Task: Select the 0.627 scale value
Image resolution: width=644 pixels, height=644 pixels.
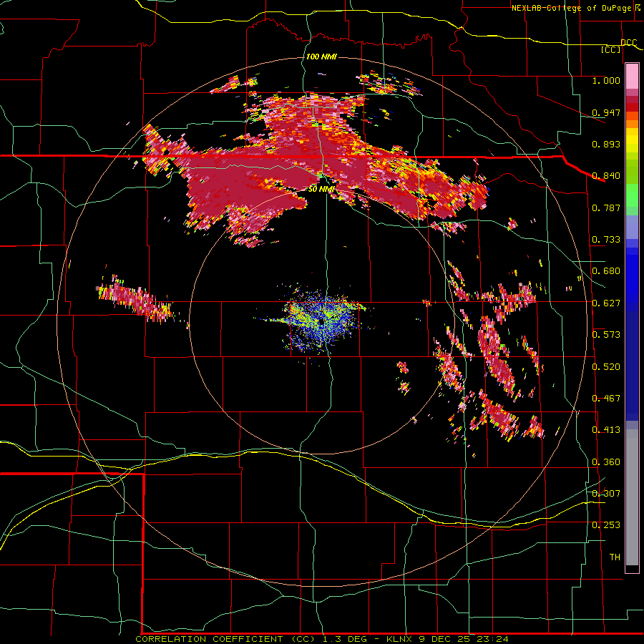Action: [606, 303]
